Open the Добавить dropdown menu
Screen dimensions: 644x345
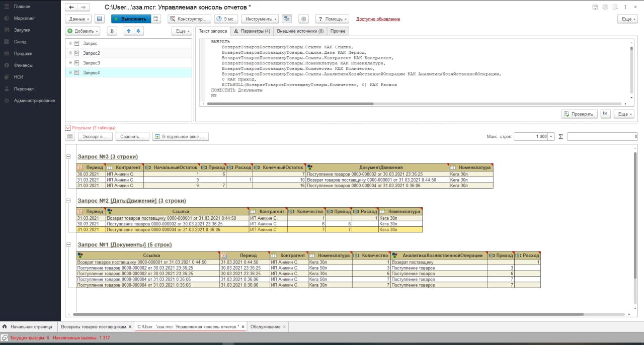point(83,31)
